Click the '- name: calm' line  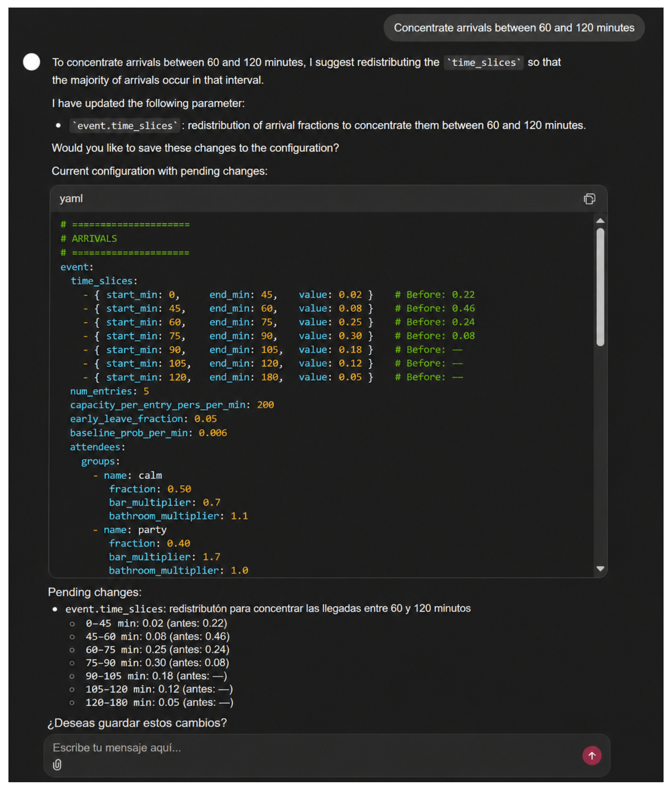pyautogui.click(x=127, y=476)
